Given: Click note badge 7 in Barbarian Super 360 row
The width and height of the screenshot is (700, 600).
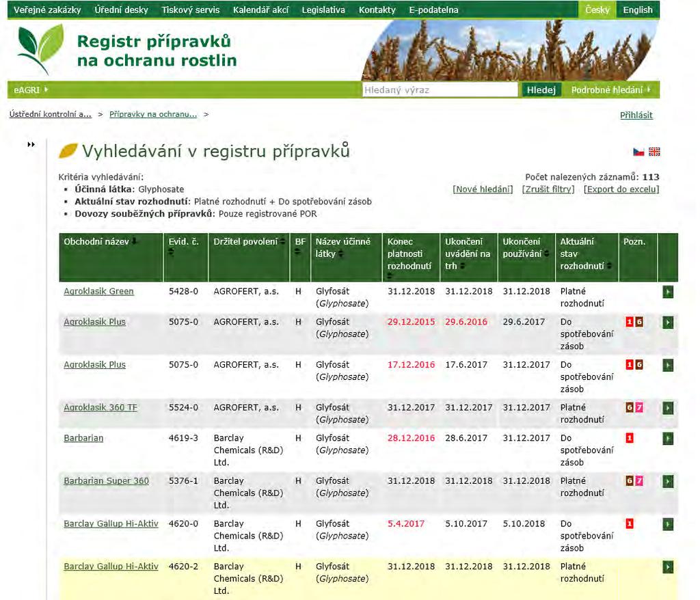Looking at the screenshot, I should tap(639, 481).
